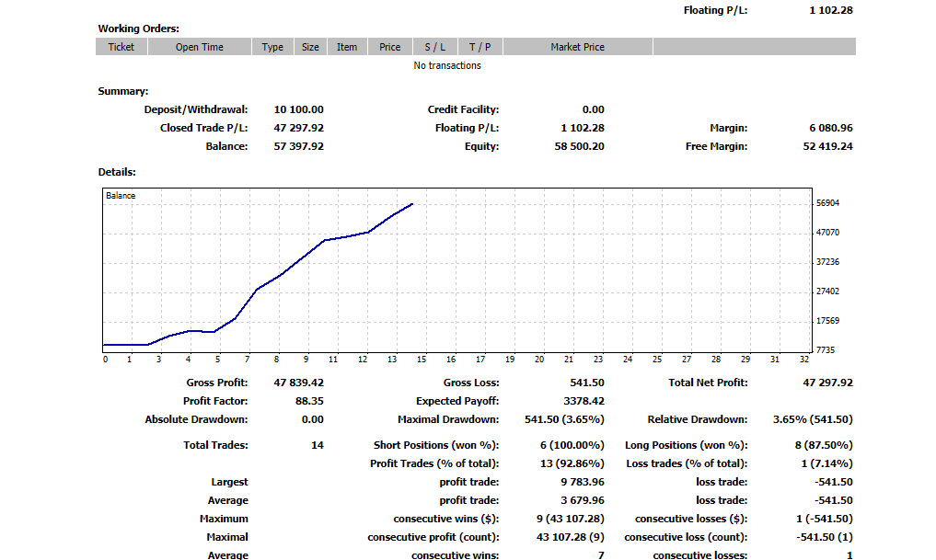Click the Type column header
Screen dimensions: 936x560
(x=272, y=47)
